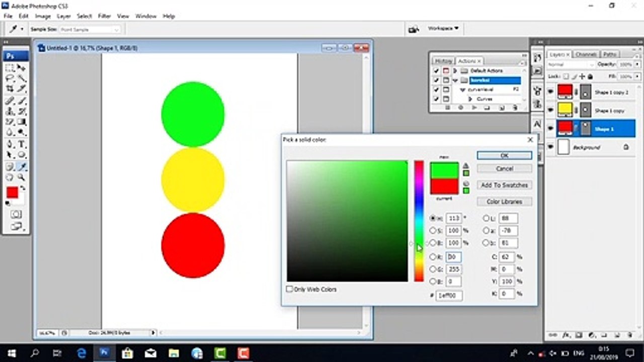The image size is (644, 362).
Task: Click the not web safe cube icon
Action: [x=466, y=184]
